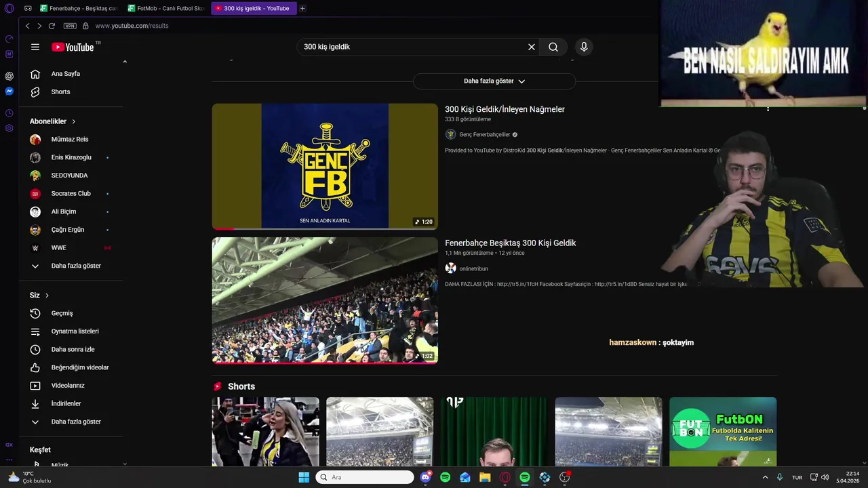Open title Fenerbahçe Beşiktaş 300 Kişi Geldik
This screenshot has height=488, width=868.
point(510,243)
